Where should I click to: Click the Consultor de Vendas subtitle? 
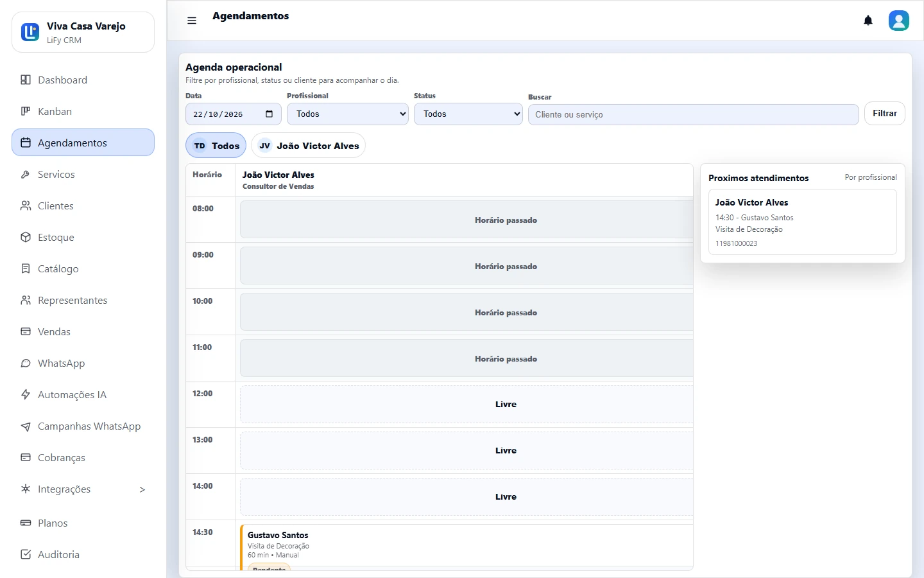click(278, 187)
